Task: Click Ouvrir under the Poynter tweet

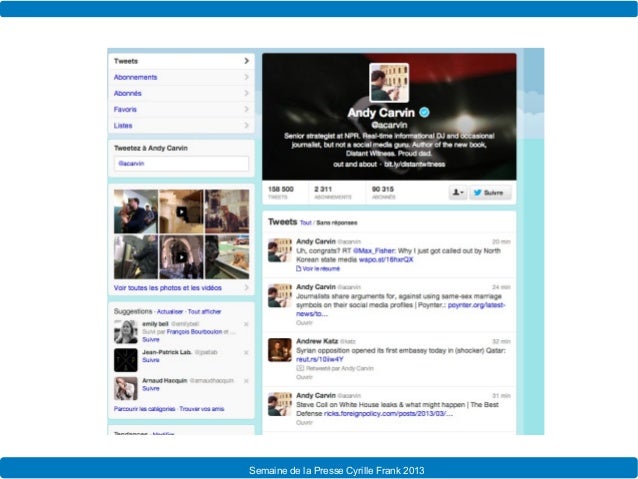Action: click(x=304, y=323)
